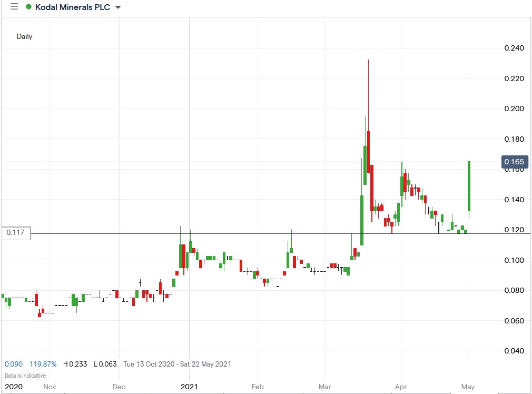
Task: Click the 0.117 price level label
Action: click(x=16, y=232)
